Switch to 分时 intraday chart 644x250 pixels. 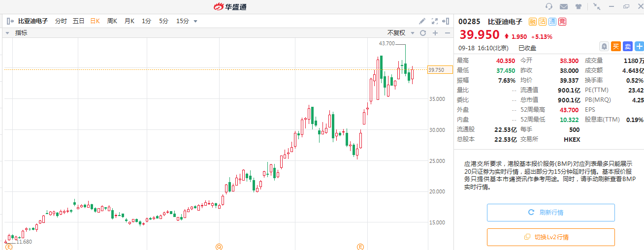point(61,21)
